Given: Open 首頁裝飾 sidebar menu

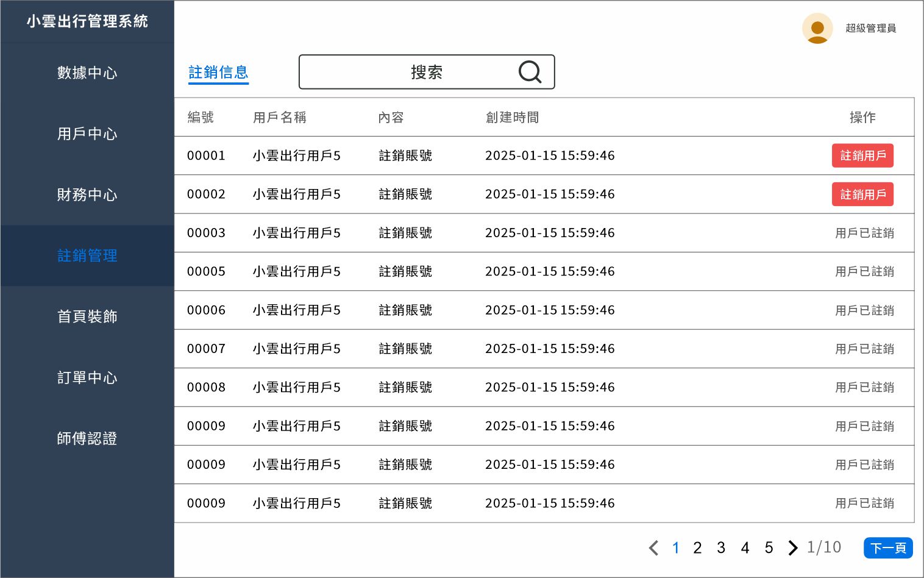Looking at the screenshot, I should click(87, 316).
